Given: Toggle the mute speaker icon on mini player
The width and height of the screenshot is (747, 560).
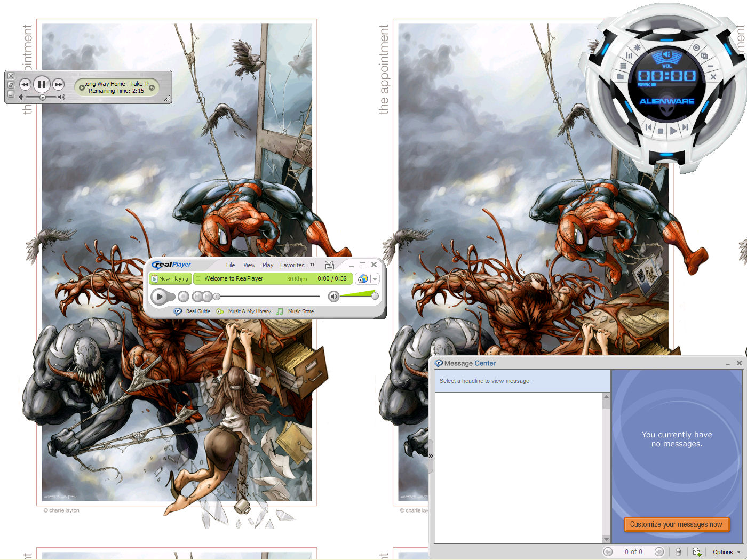Looking at the screenshot, I should pyautogui.click(x=22, y=97).
